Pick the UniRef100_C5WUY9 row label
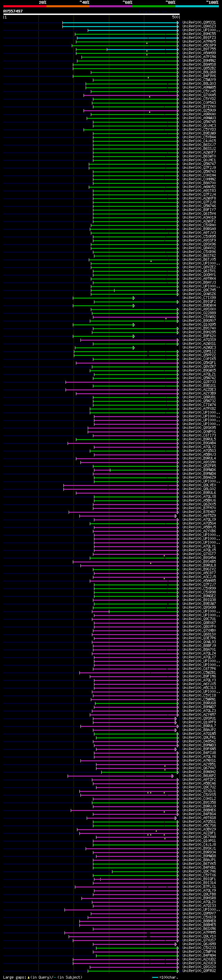The height and width of the screenshot is (980, 222). point(199,80)
